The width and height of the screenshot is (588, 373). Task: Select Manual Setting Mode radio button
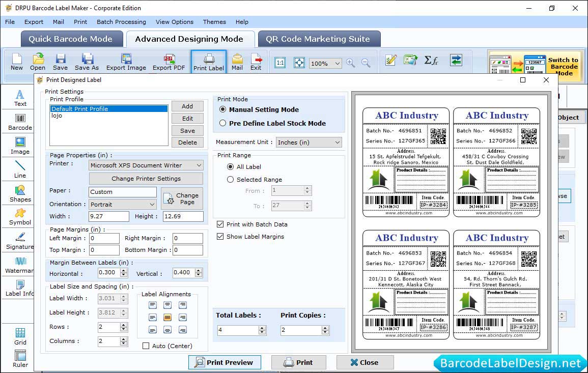[x=223, y=109]
